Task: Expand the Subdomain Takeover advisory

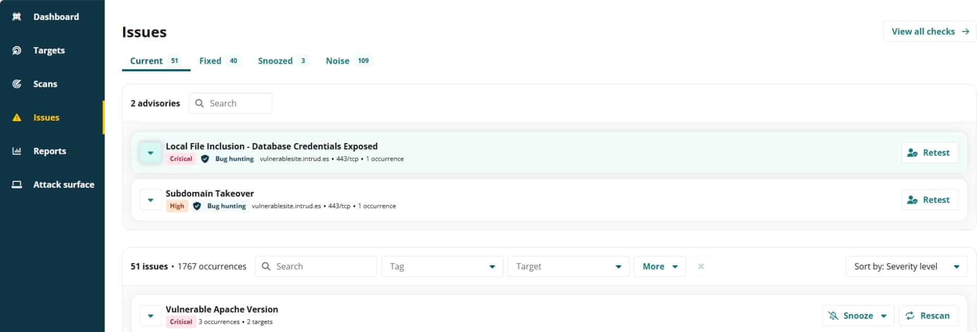Action: pos(151,200)
